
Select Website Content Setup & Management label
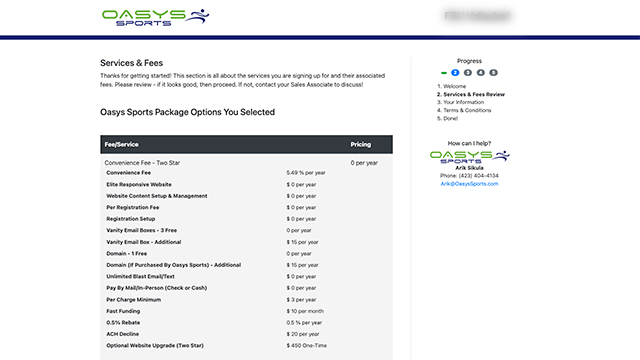[157, 196]
